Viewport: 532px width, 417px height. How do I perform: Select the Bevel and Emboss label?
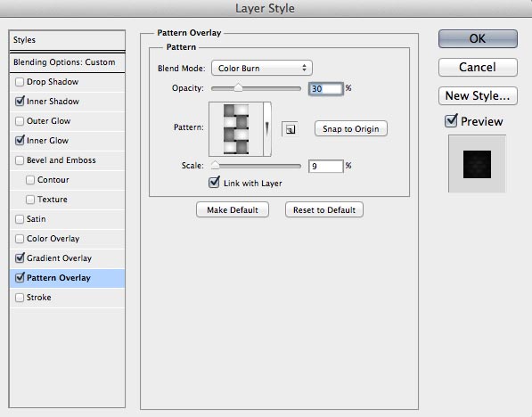[x=61, y=160]
